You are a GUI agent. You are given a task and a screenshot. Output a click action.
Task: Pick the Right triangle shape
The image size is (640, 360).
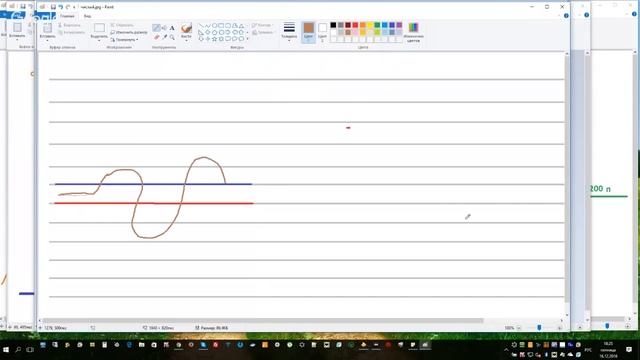(x=201, y=32)
